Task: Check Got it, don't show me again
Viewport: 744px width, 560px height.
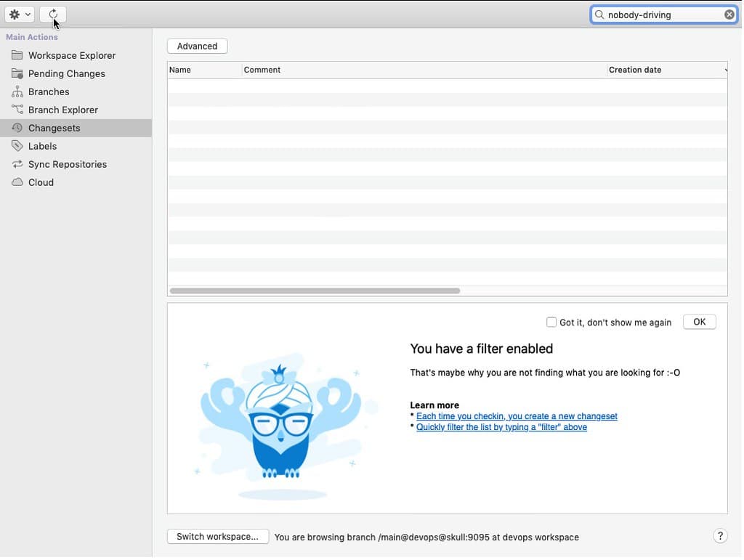Action: pyautogui.click(x=551, y=322)
